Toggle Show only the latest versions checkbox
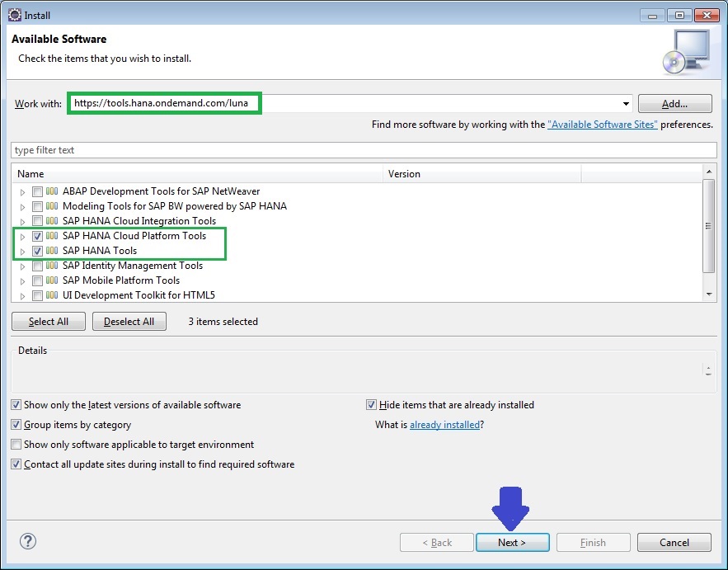The height and width of the screenshot is (570, 728). 16,405
